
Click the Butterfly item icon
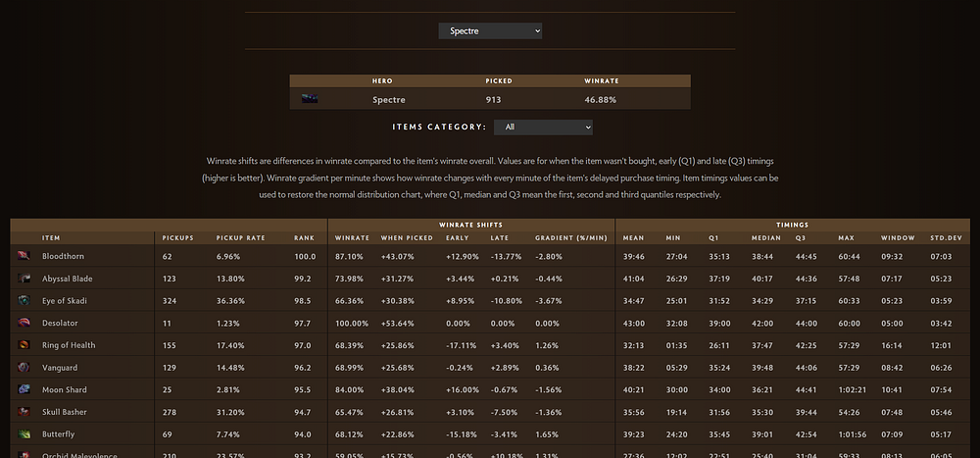(24, 433)
